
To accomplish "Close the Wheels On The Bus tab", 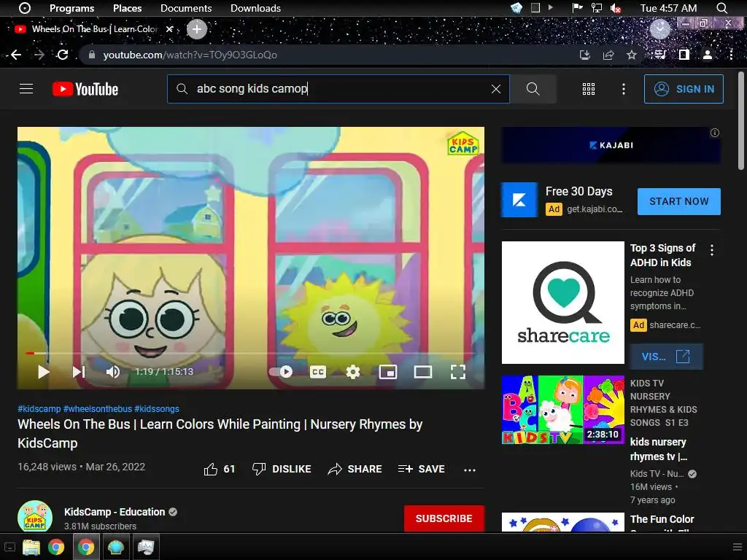I will [x=169, y=29].
